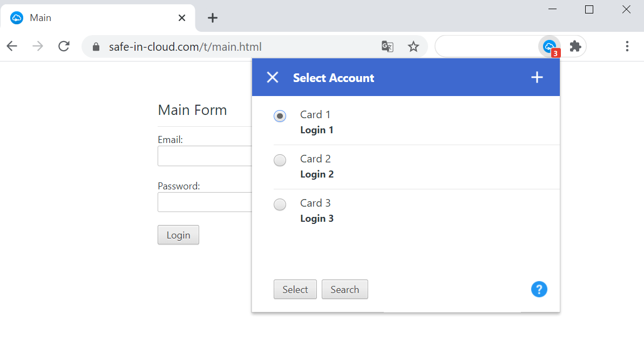644x341 pixels.
Task: Close the browser window
Action: [x=626, y=9]
